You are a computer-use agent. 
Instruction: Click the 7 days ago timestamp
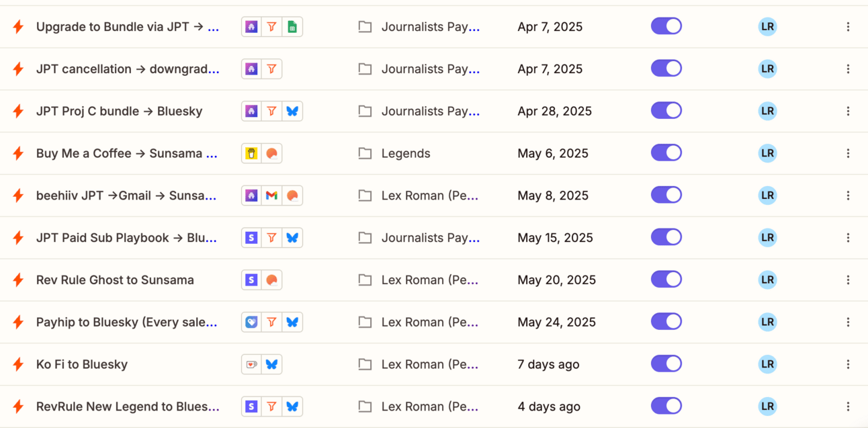coord(548,365)
